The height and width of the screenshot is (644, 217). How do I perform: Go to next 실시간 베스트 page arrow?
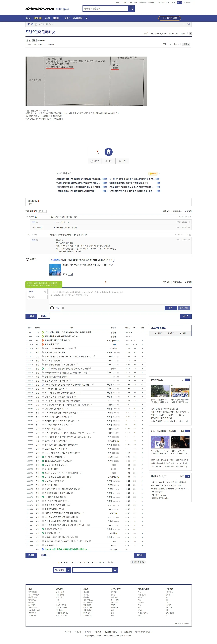tap(188, 380)
